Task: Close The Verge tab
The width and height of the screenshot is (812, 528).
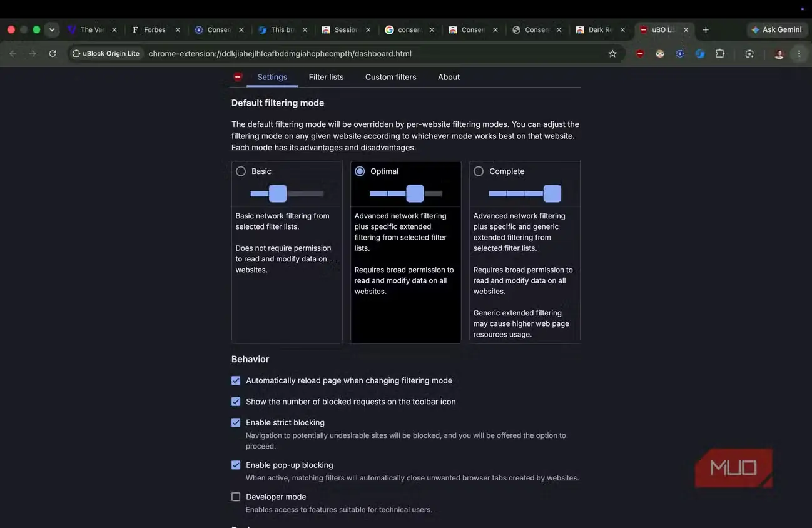Action: (114, 29)
